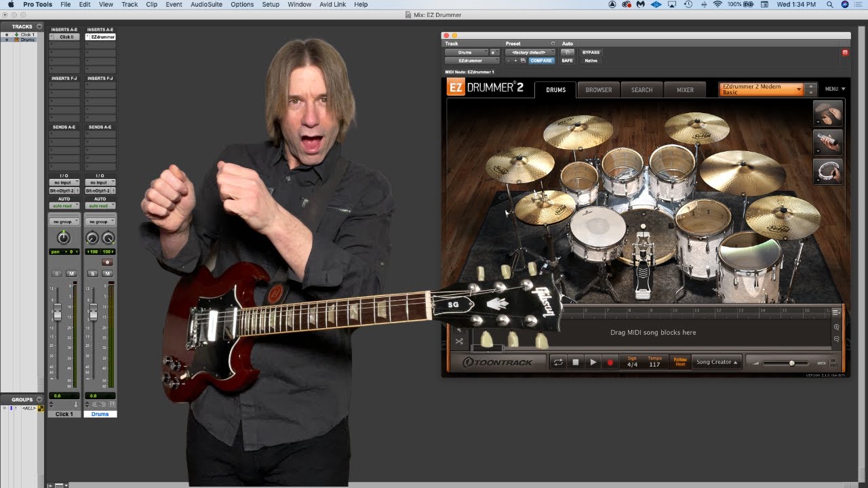
Task: Toggle COMPARE in plug-in header
Action: (x=541, y=60)
